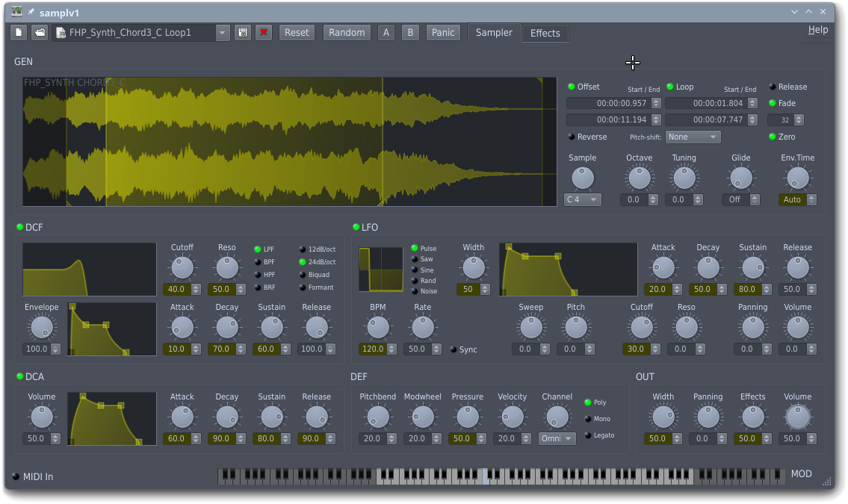
Task: Click the resize grip icon next to MOD
Action: 827,482
